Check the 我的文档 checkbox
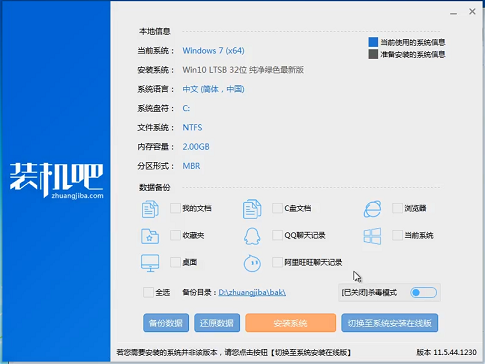The width and height of the screenshot is (485, 364). point(175,208)
